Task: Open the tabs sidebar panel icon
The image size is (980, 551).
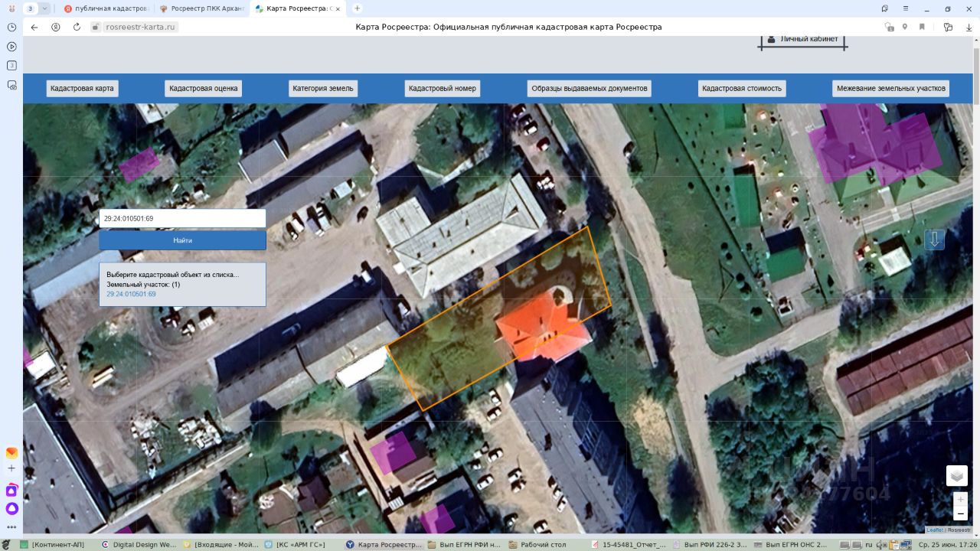Action: [11, 65]
